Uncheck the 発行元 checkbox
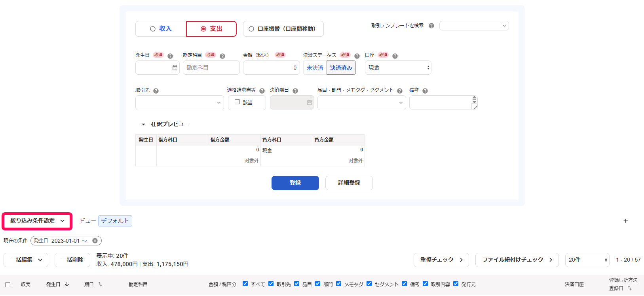This screenshot has width=644, height=296. tap(456, 283)
